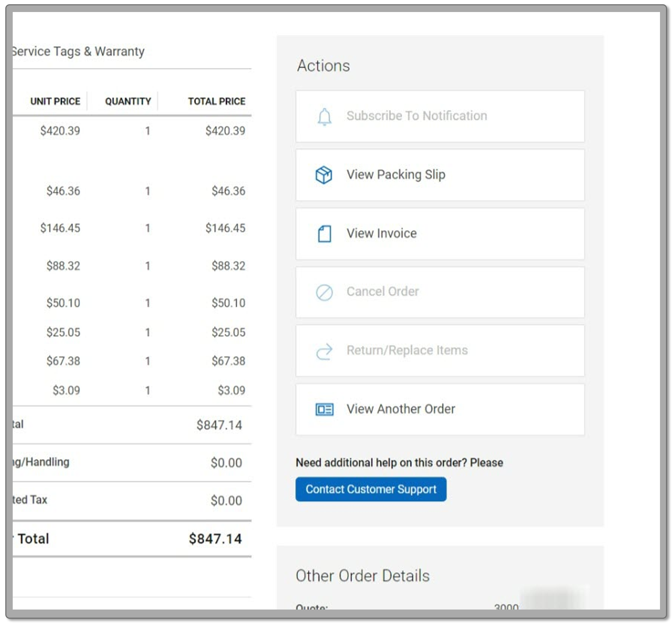
Task: Click the UNIT PRICE column header
Action: tap(55, 101)
